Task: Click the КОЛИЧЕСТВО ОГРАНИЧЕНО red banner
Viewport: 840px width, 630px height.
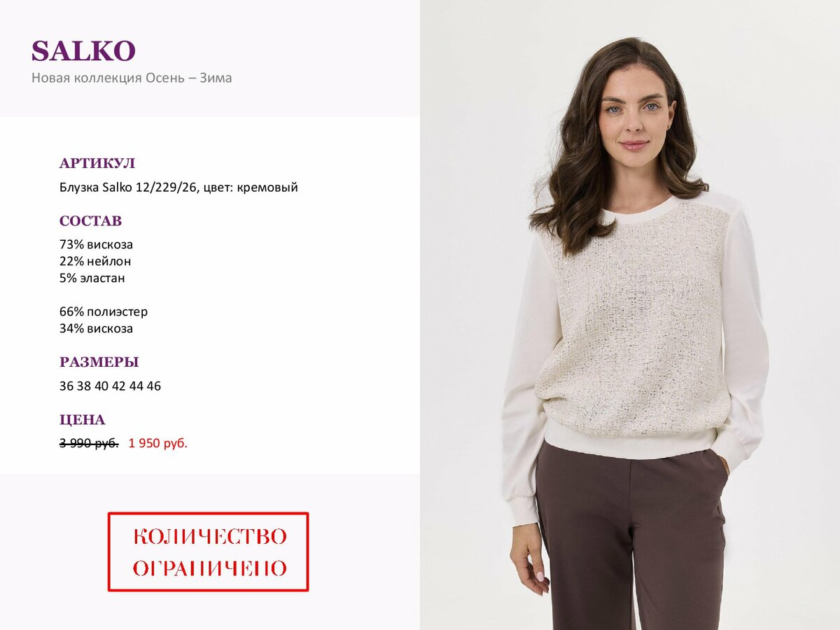Action: [x=208, y=552]
